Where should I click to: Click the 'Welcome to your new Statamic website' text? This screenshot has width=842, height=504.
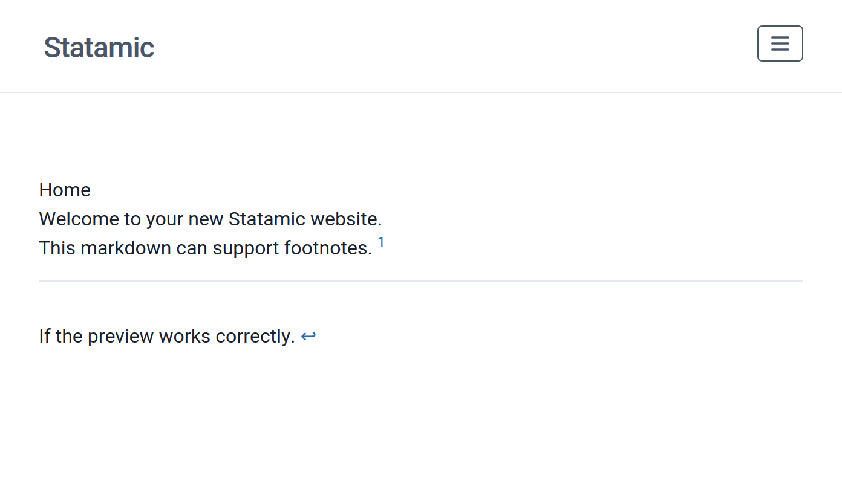210,219
